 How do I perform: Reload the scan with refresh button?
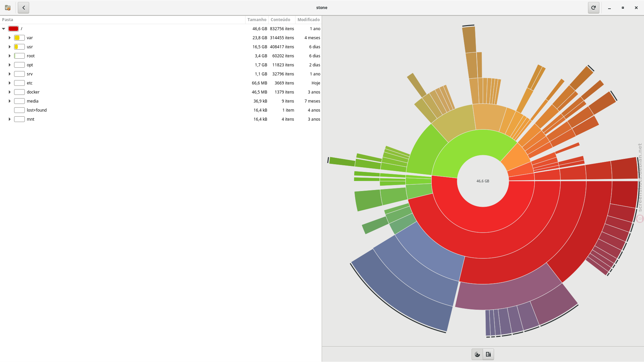[593, 7]
